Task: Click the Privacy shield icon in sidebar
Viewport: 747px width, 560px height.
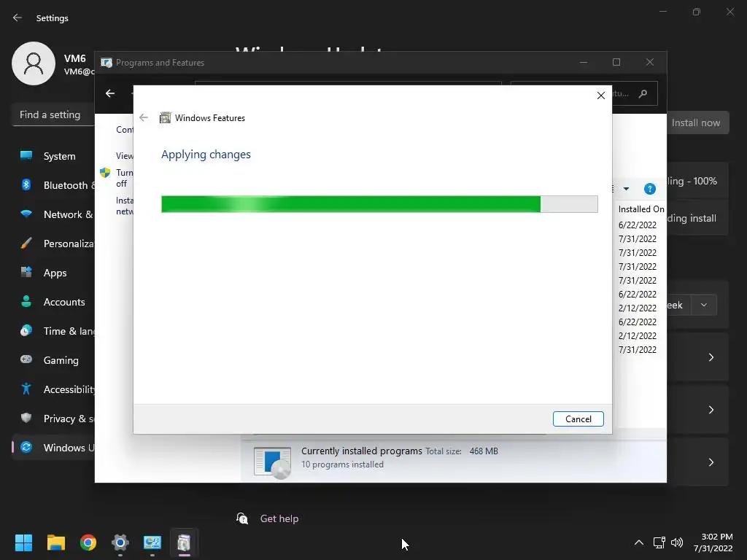Action: [x=26, y=418]
